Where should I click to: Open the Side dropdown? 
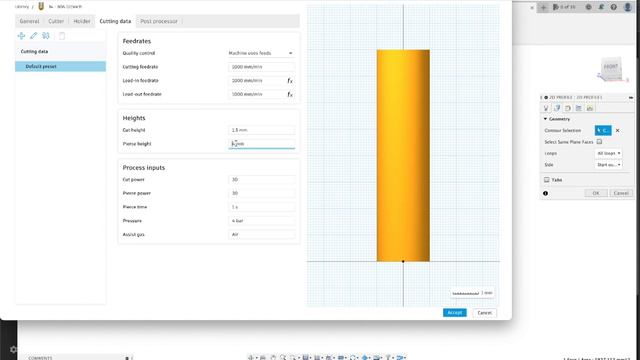point(608,165)
